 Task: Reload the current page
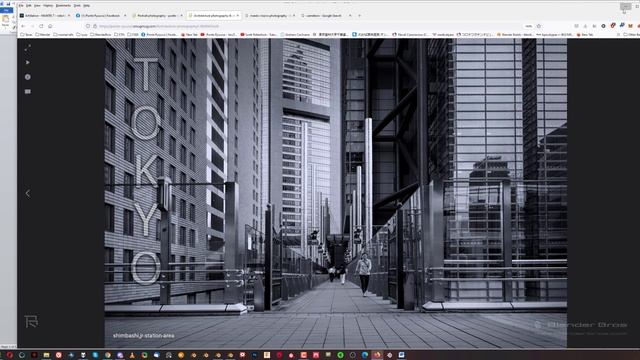pos(41,26)
